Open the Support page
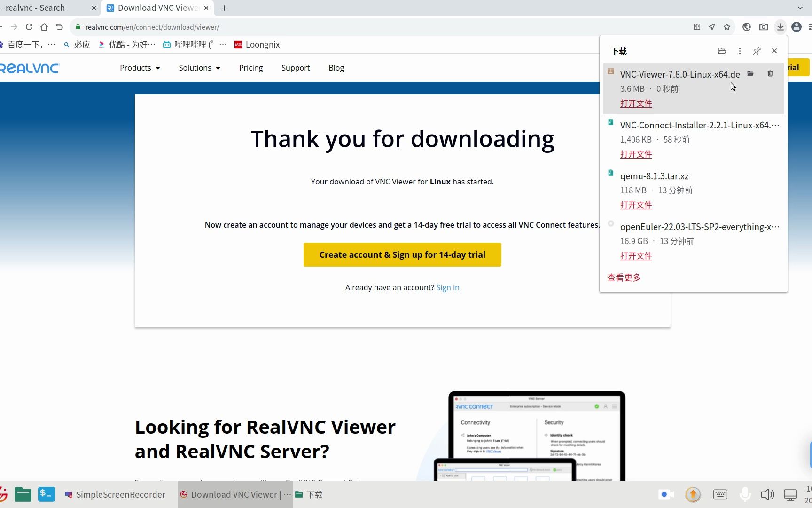Viewport: 812px width, 508px height. [x=296, y=68]
